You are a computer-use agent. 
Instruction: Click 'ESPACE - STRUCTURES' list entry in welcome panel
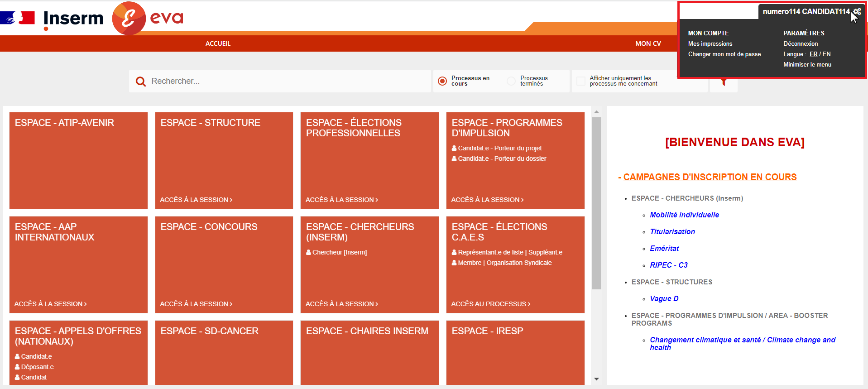672,282
